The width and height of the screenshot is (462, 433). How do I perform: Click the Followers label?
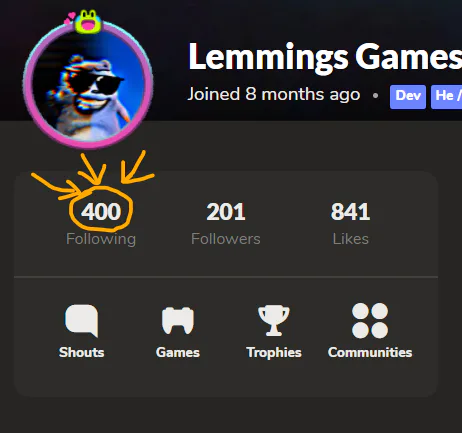coord(226,239)
